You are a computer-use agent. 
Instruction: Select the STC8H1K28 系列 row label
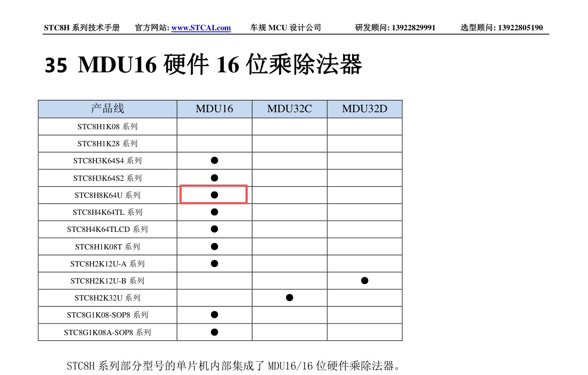pyautogui.click(x=108, y=144)
